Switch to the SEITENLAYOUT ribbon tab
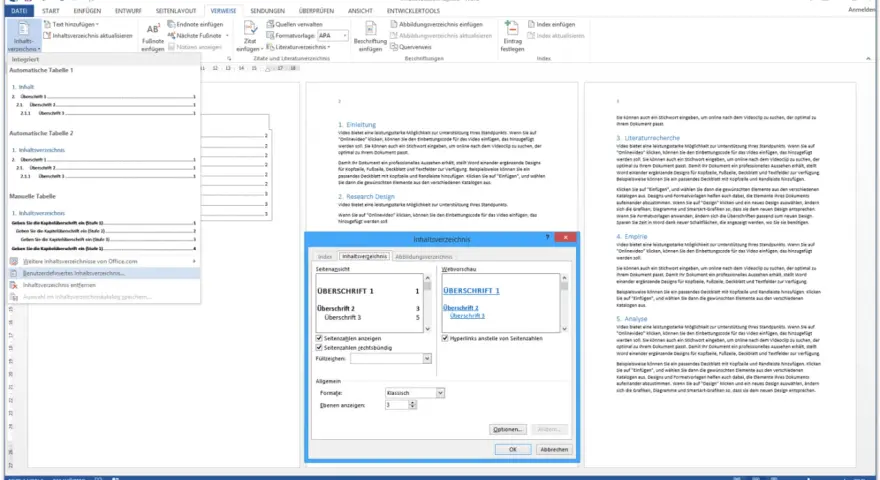 [176, 11]
